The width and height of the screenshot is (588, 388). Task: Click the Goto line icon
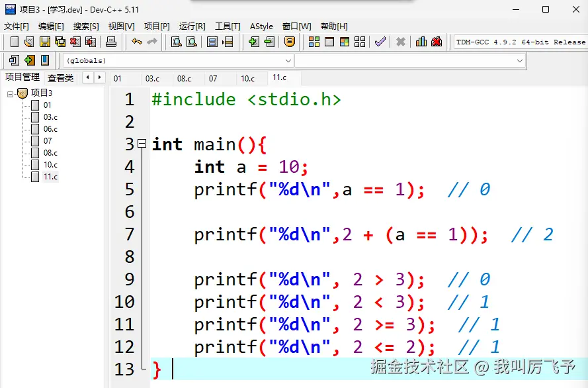click(228, 42)
